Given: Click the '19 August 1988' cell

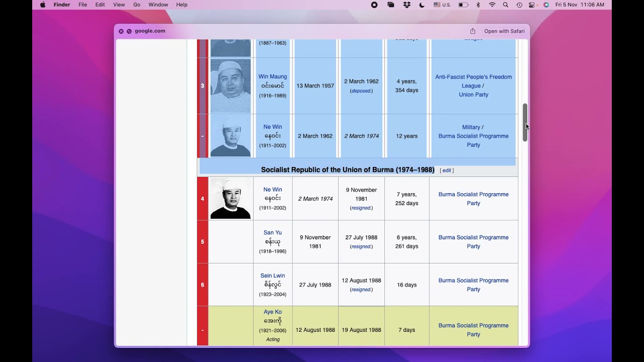Looking at the screenshot, I should pos(361,330).
